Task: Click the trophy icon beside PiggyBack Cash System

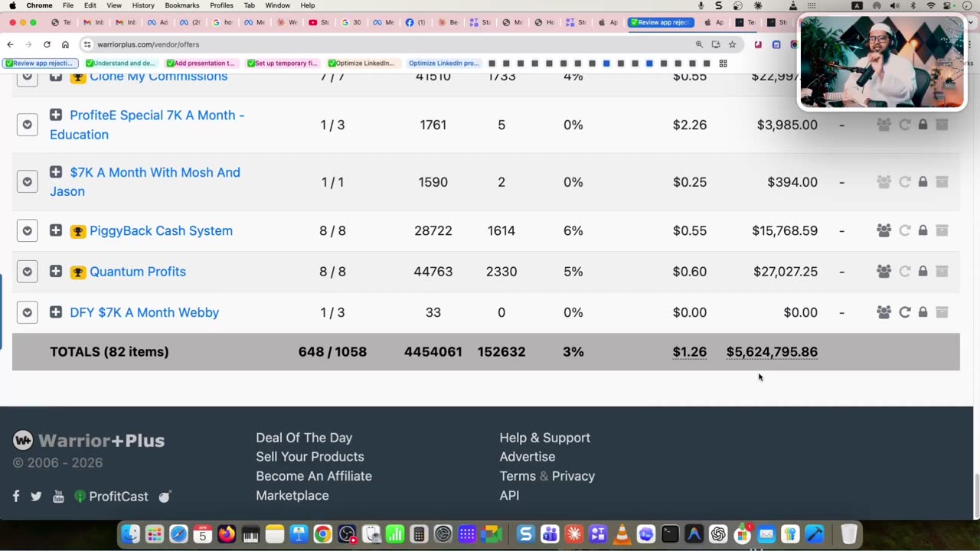Action: 78,231
